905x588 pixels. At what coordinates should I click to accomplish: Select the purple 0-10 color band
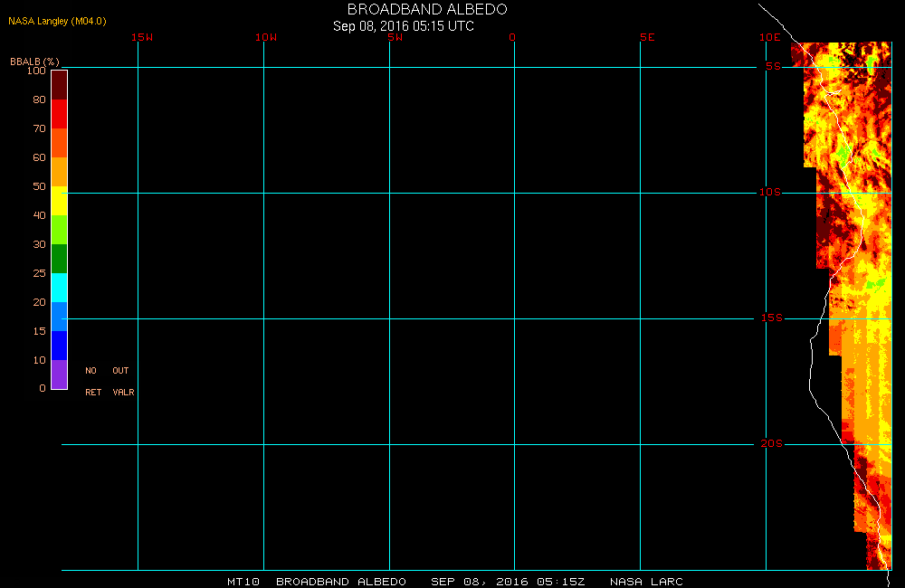click(60, 374)
